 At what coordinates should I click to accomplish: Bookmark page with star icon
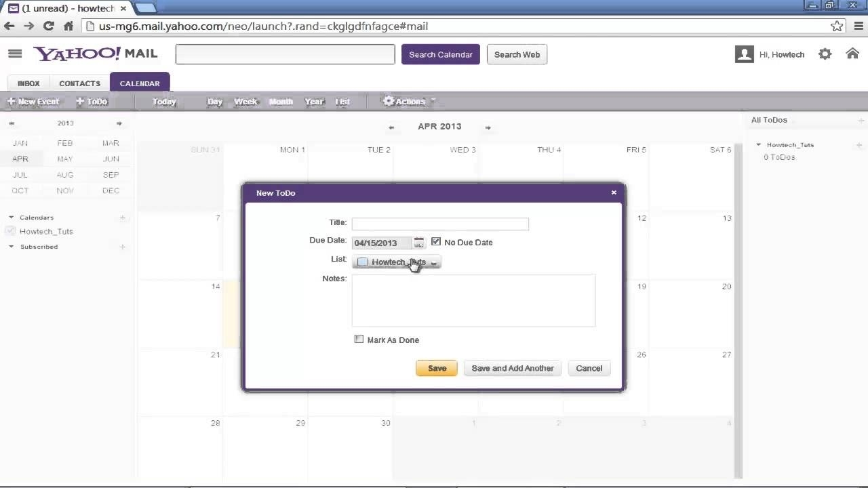(x=837, y=26)
